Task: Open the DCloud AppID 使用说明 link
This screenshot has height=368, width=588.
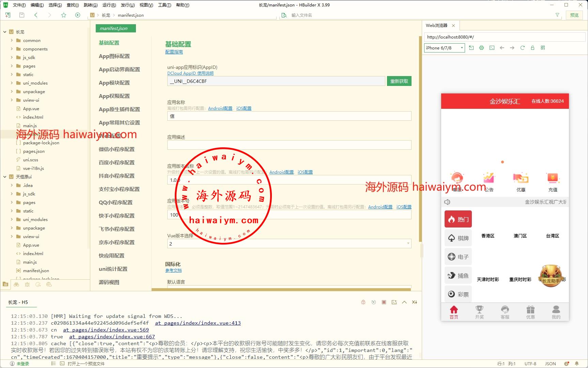Action: coord(190,73)
